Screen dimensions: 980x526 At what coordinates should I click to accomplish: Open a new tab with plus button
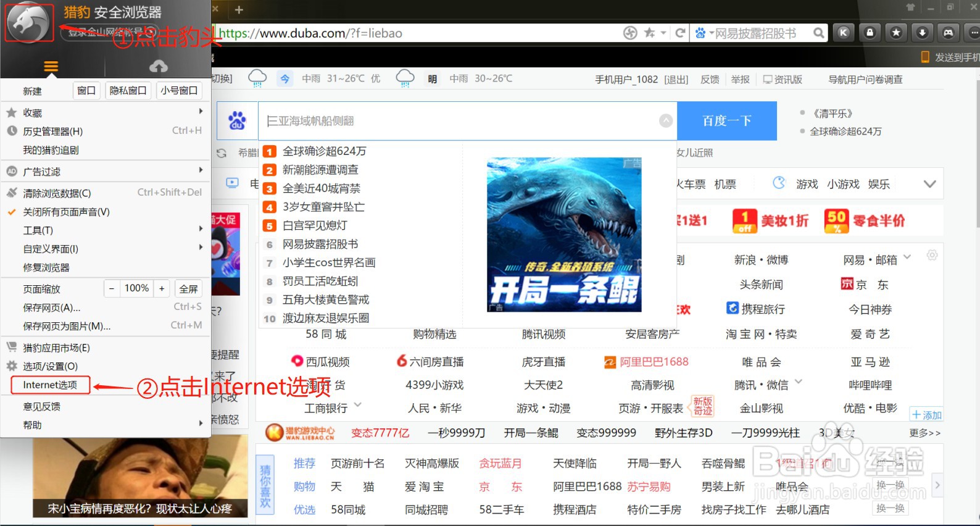(239, 10)
